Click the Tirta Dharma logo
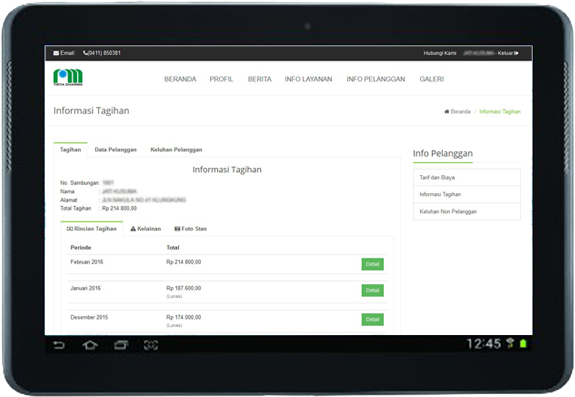This screenshot has width=575, height=397. (68, 77)
